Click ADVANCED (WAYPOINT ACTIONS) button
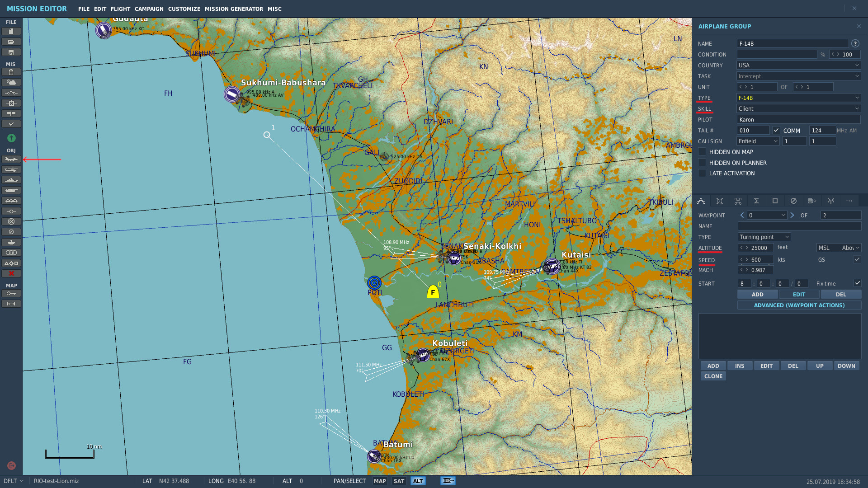Viewport: 868px width, 488px height. pos(799,305)
